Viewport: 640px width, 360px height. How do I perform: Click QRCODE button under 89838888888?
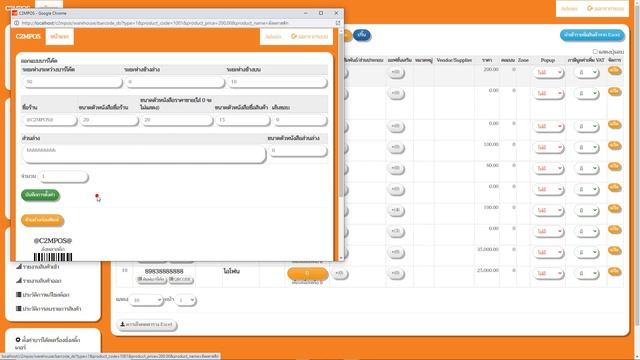[x=181, y=280]
